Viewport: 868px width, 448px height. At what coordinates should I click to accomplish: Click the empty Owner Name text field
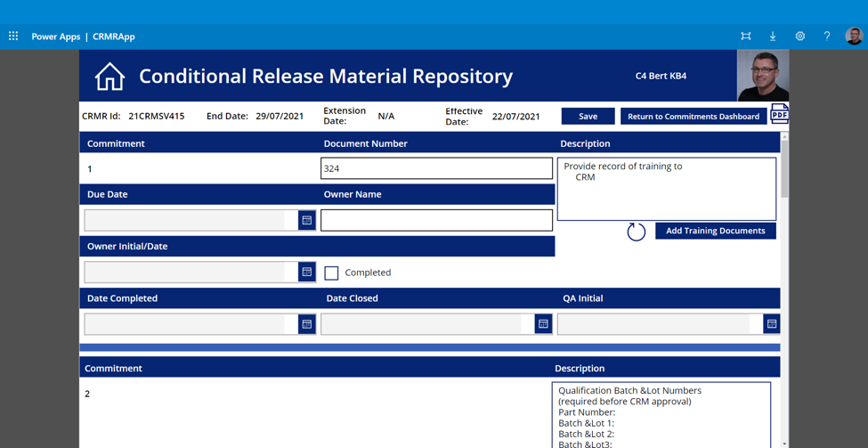(x=436, y=220)
